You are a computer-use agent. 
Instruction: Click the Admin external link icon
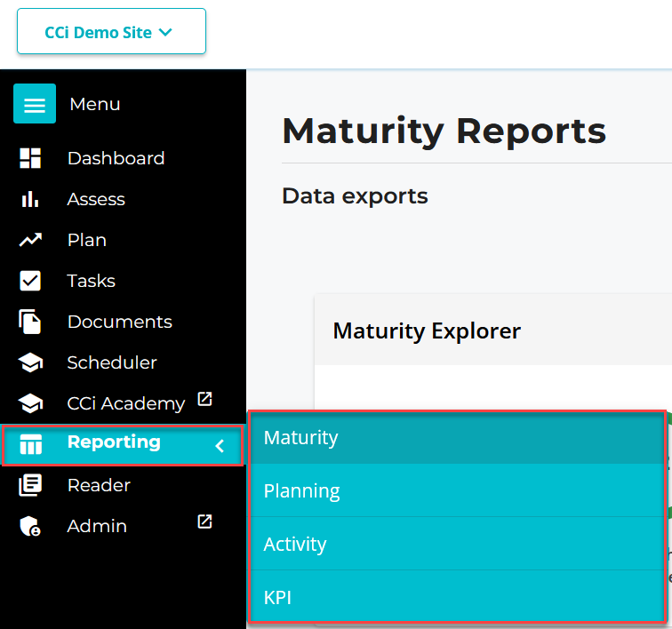point(204,522)
